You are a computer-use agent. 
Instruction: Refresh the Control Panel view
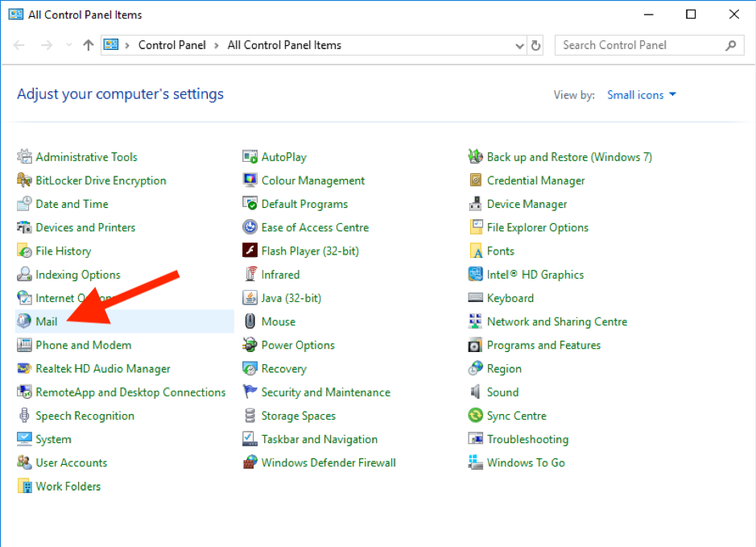[535, 46]
